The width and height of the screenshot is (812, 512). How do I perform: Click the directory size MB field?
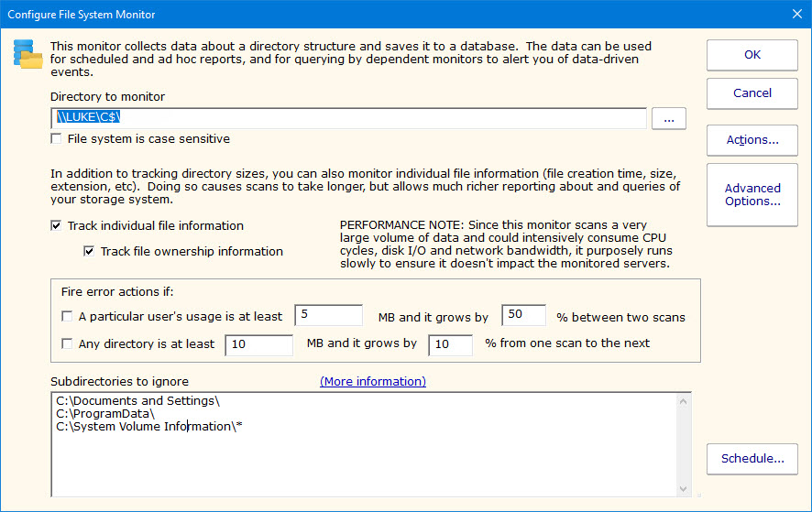point(258,344)
